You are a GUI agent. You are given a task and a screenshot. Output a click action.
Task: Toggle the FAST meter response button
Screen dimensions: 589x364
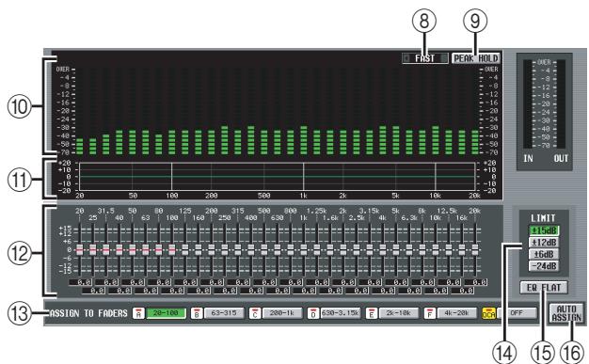[425, 58]
